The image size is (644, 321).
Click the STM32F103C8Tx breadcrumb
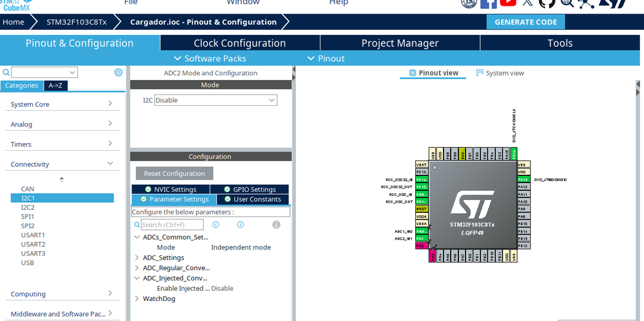tap(77, 22)
